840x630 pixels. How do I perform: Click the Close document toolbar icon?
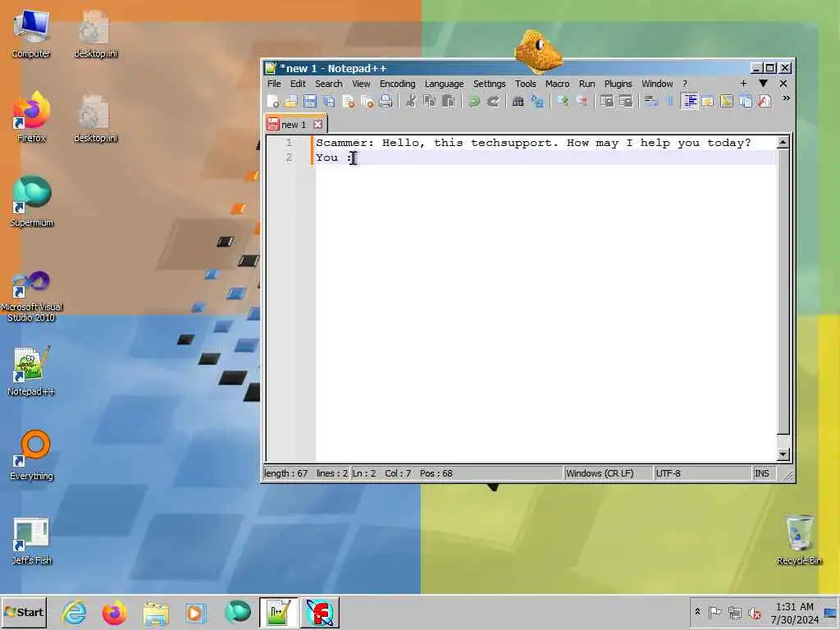348,101
